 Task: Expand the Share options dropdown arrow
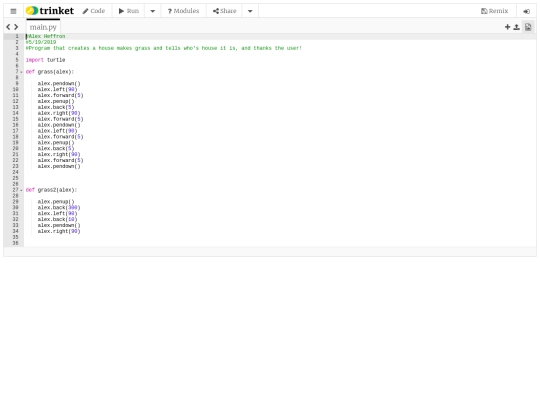coord(250,11)
